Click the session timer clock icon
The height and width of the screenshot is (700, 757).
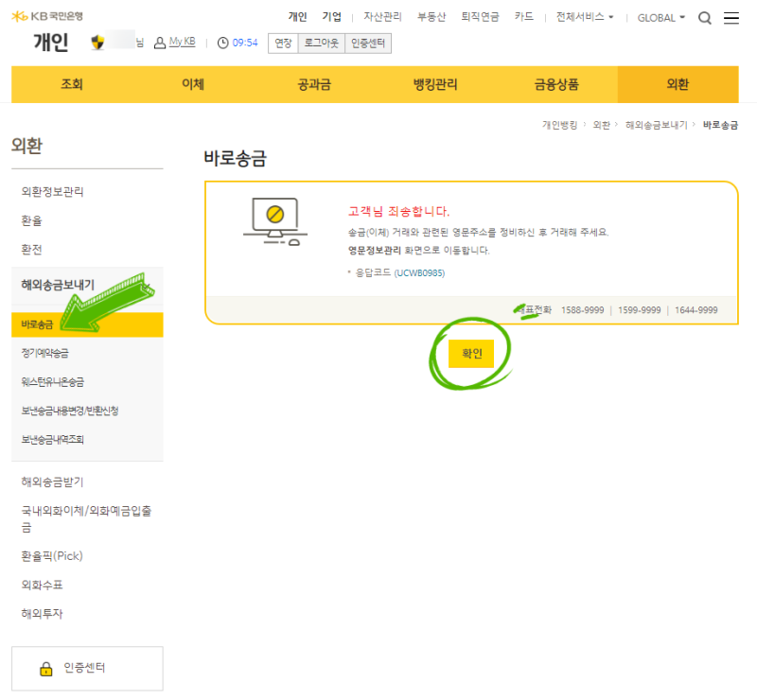click(x=222, y=43)
